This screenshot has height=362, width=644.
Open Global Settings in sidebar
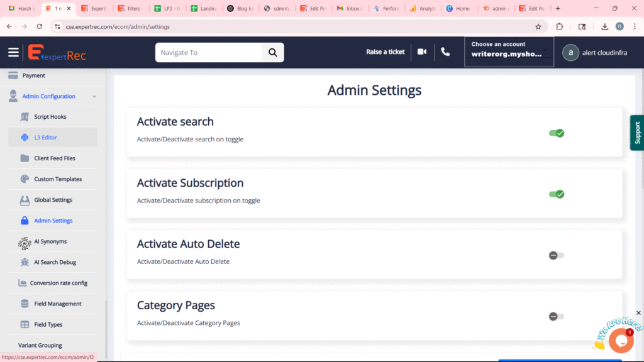[53, 200]
